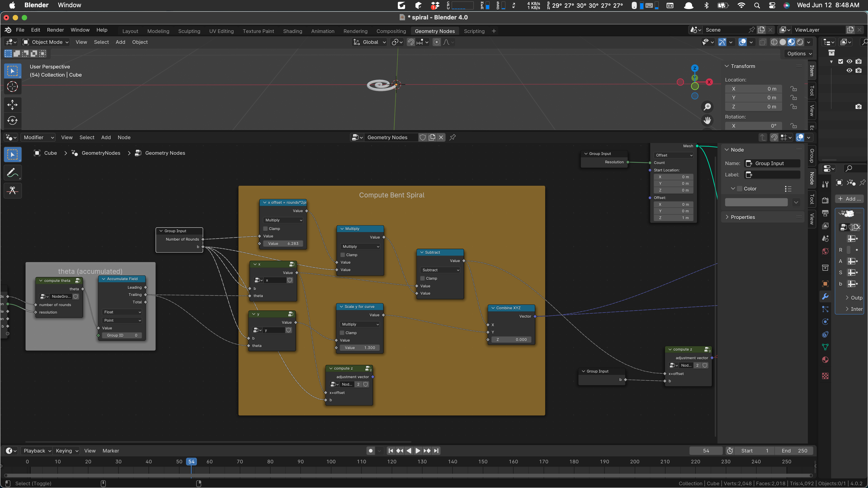Click the viewport zoom magnifier icon
Image resolution: width=868 pixels, height=488 pixels.
[707, 107]
